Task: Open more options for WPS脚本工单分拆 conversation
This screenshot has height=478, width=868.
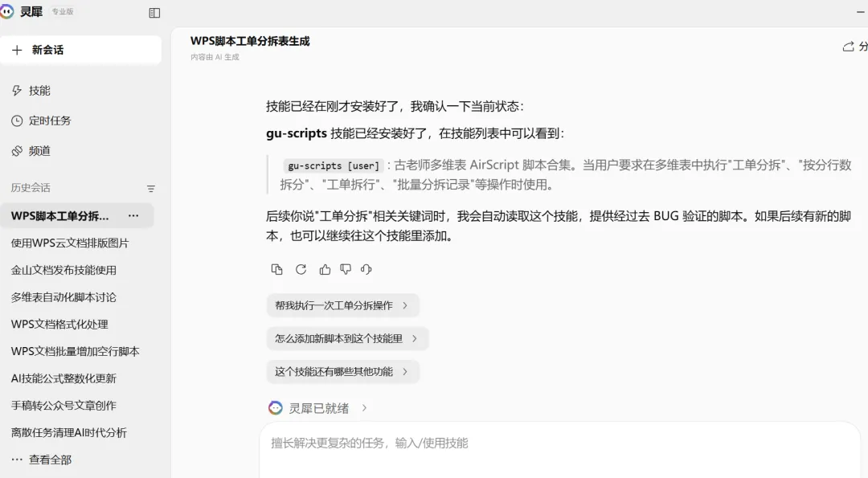Action: [133, 216]
